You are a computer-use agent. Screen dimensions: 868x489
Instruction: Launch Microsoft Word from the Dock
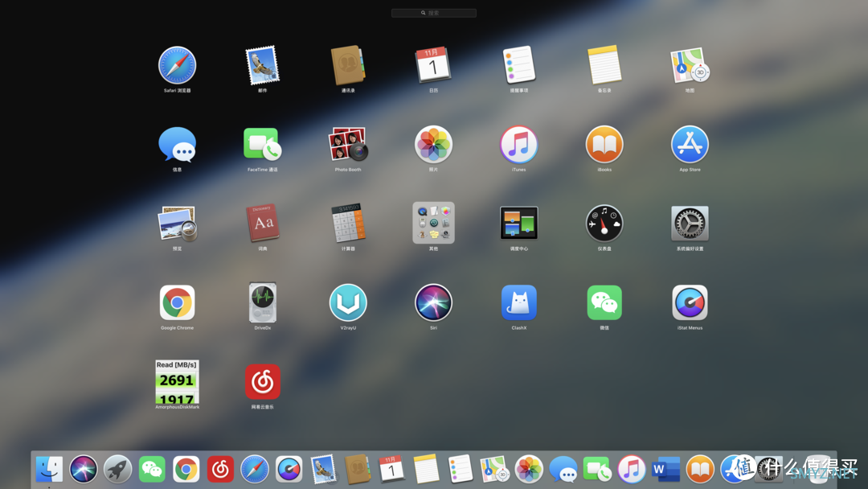click(666, 469)
